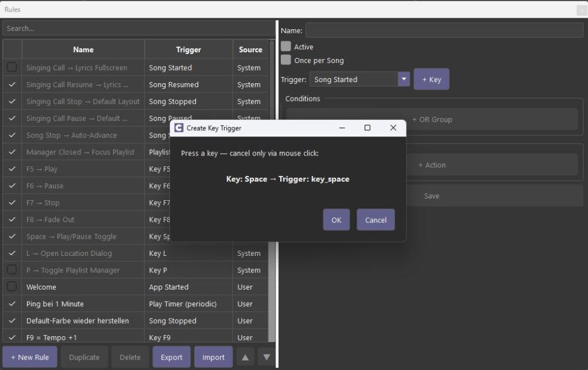The image size is (588, 370).
Task: Uncheck the F9 = Tempo +1 rule
Action: pos(11,337)
